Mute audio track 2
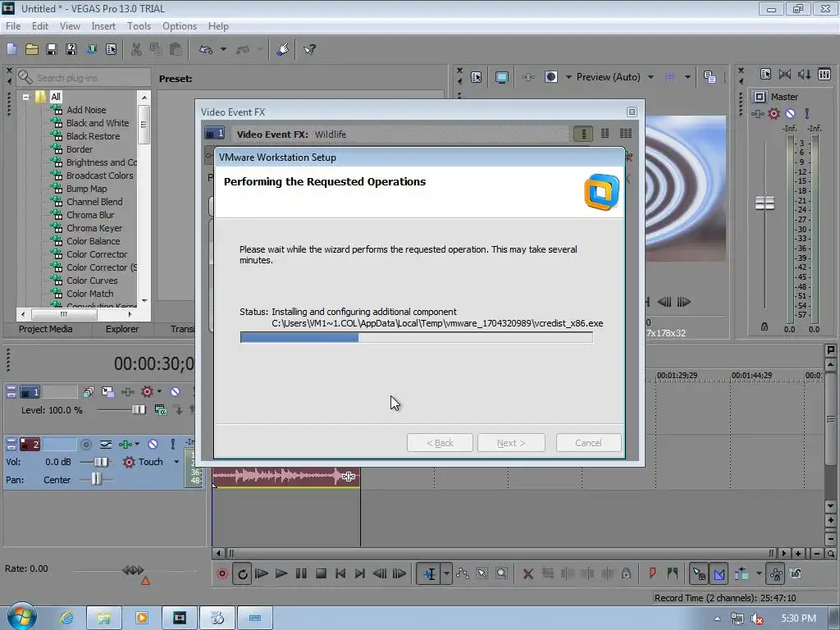Screen dimensions: 840x630 [153, 444]
